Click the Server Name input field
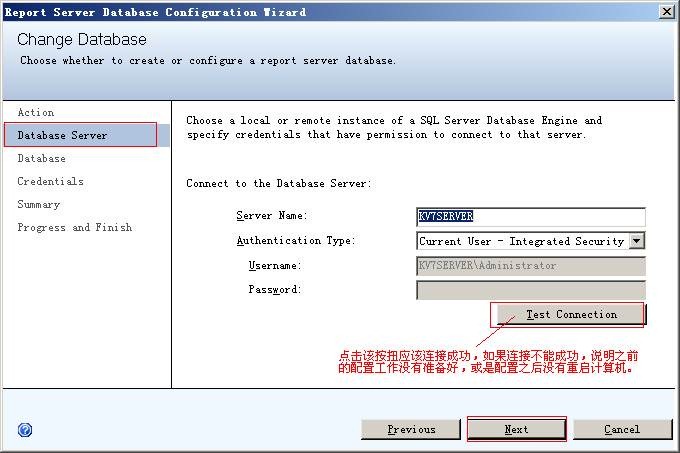 [530, 217]
